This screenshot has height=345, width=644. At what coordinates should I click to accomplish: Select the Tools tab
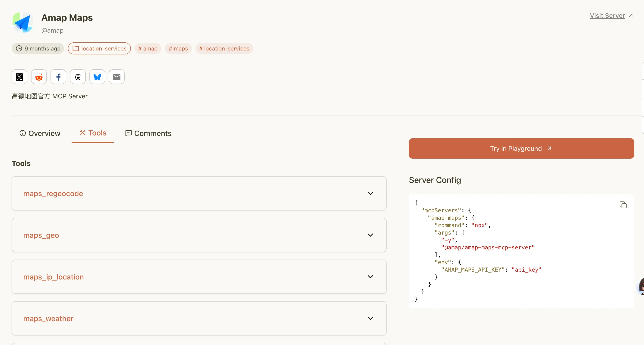pyautogui.click(x=93, y=133)
